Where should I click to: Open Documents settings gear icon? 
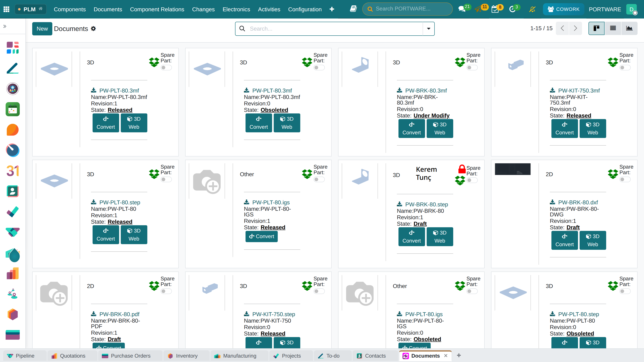click(93, 29)
